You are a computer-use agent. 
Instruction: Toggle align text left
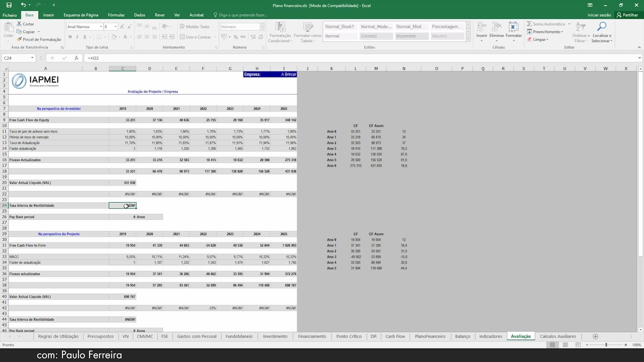(x=140, y=37)
